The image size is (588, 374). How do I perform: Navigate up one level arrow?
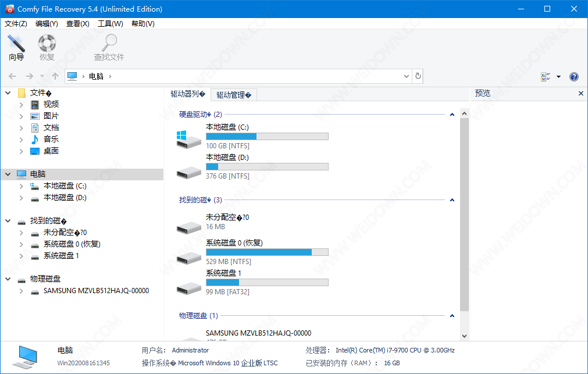coord(55,76)
